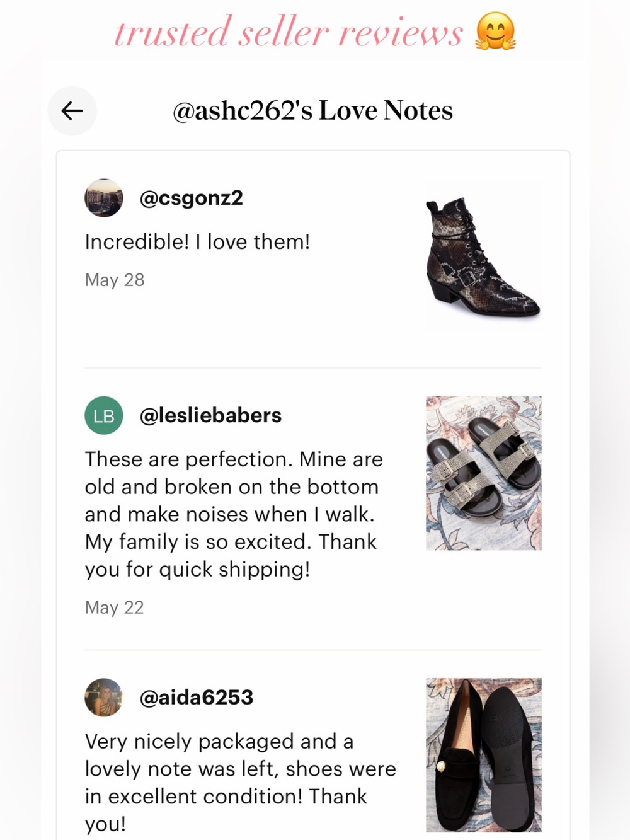Tap the hugging face emoji
630x840 pixels.
[x=496, y=32]
